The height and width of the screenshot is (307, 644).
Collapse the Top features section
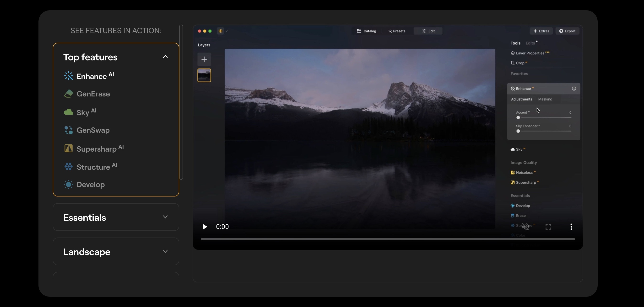coord(165,57)
